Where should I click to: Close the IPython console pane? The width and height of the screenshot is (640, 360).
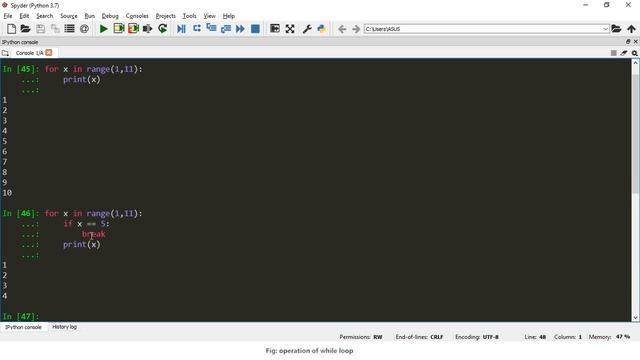tap(636, 42)
